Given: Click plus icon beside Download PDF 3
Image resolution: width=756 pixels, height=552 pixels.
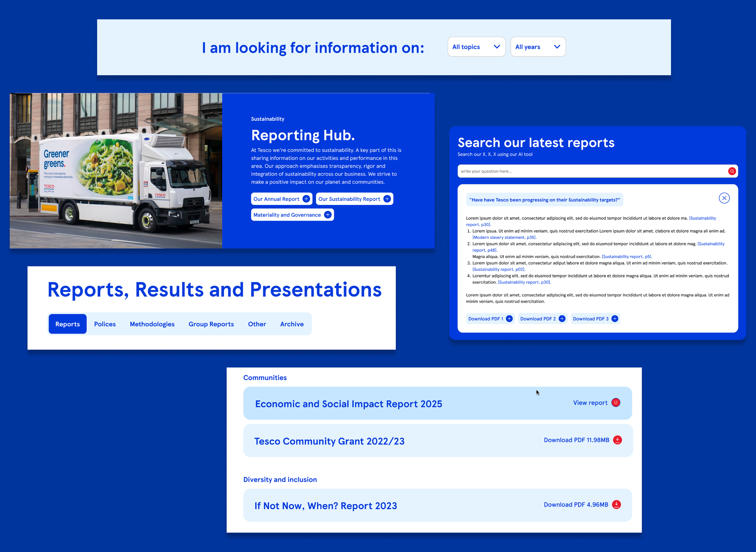Looking at the screenshot, I should [x=615, y=319].
